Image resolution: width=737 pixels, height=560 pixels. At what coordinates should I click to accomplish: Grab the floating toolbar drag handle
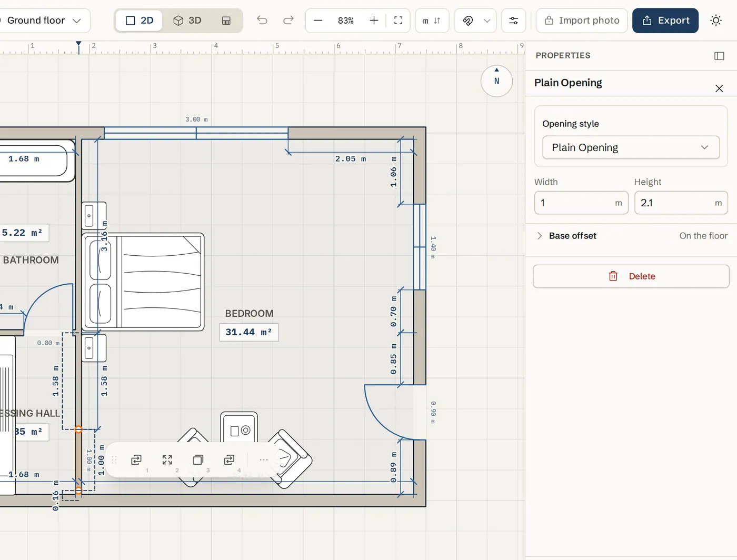point(114,460)
